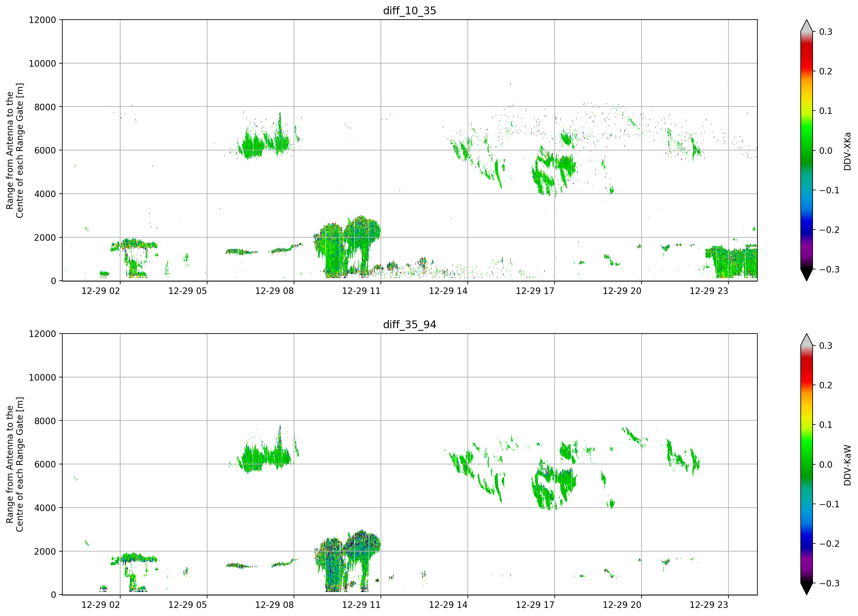Viewport: 858px width, 616px height.
Task: Select the DDV-KaW colorbar label
Action: 847,465
